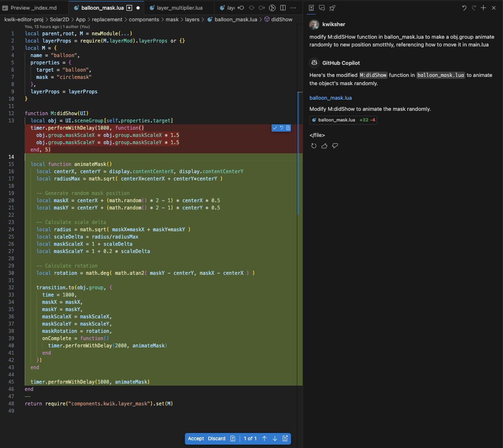This screenshot has width=503, height=448.
Task: Switch to the Copilot Chat view icon
Action: click(x=322, y=8)
